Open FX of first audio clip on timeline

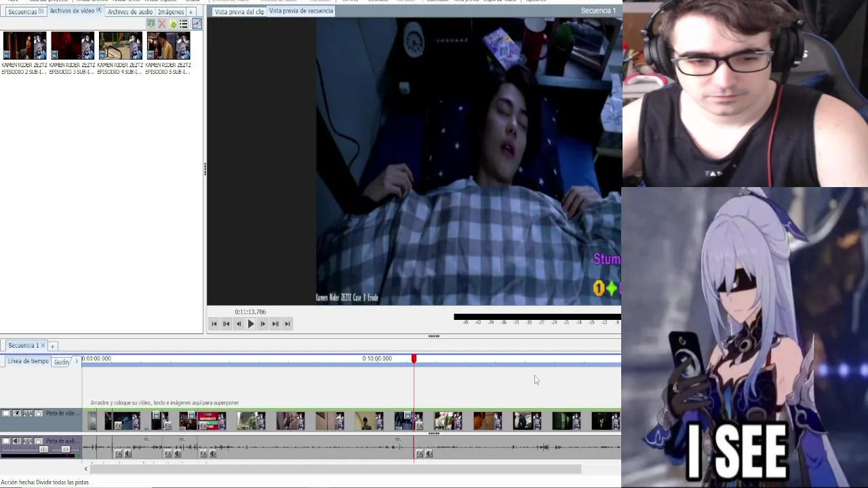tap(119, 453)
